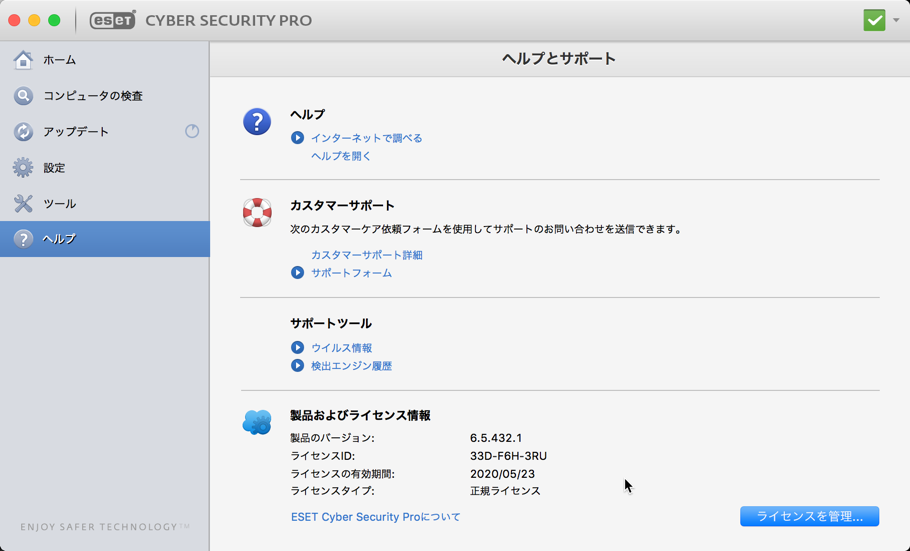Screen dimensions: 910x551
Task: Open 検出エンジン履歴 link
Action: (x=351, y=366)
